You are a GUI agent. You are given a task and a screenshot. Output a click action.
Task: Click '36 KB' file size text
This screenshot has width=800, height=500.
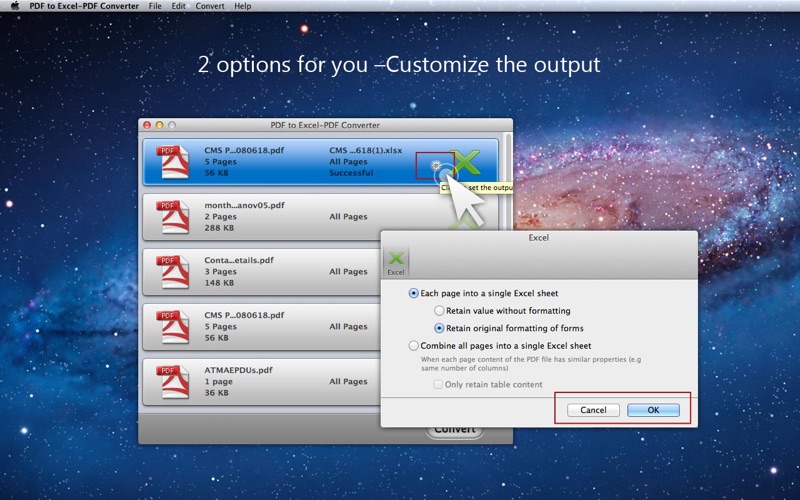[x=216, y=393]
